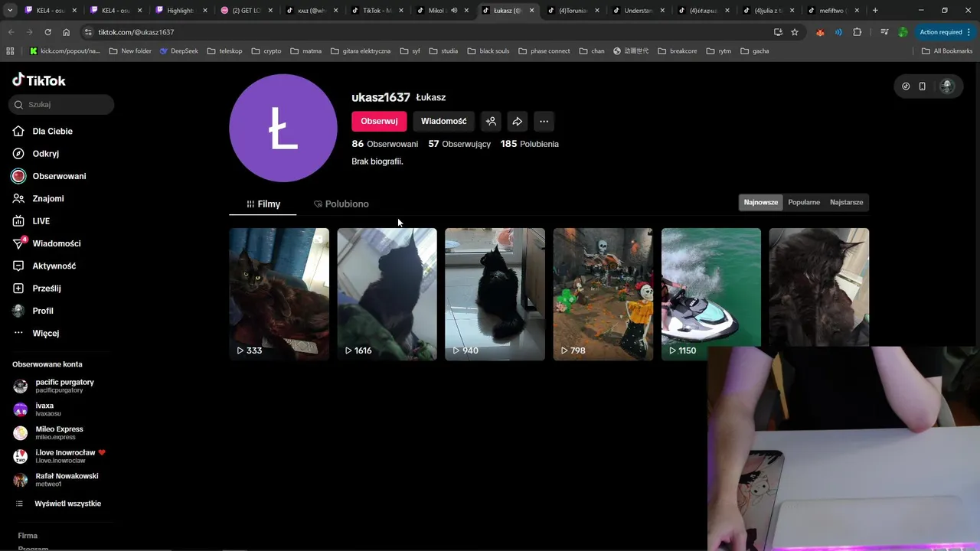This screenshot has width=980, height=551.
Task: Bookmark this page with the star icon
Action: coord(795,32)
